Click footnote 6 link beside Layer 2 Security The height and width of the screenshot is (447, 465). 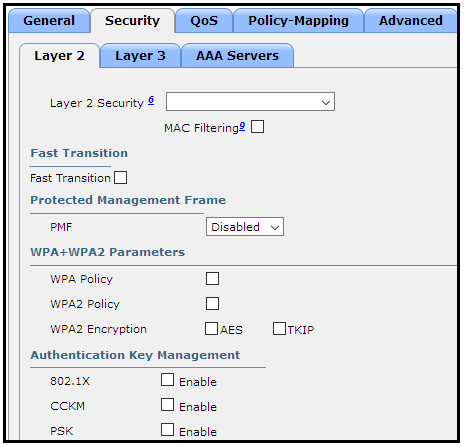pos(151,100)
